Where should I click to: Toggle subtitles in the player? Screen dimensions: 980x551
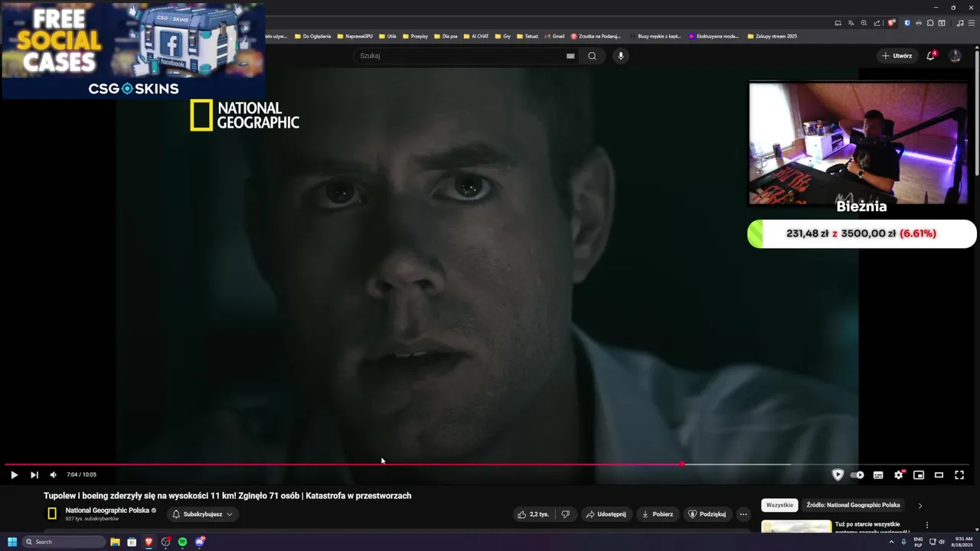click(x=878, y=474)
